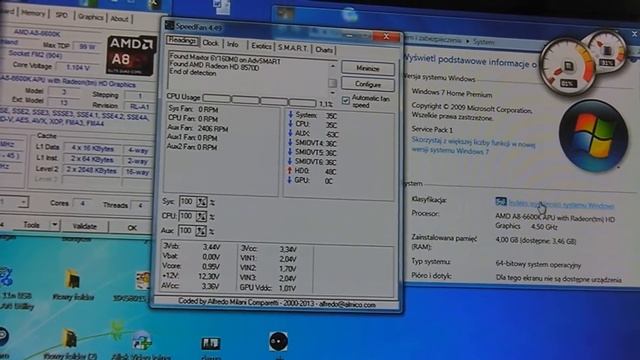The width and height of the screenshot is (640, 360).
Task: Click the SpeedFan title bar icon
Action: [169, 25]
